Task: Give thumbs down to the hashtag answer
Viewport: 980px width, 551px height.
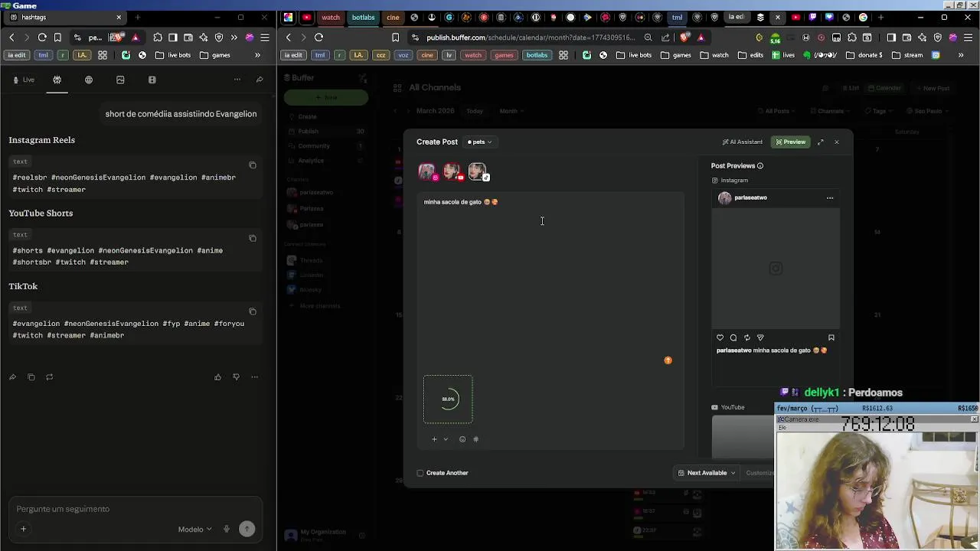Action: coord(236,377)
